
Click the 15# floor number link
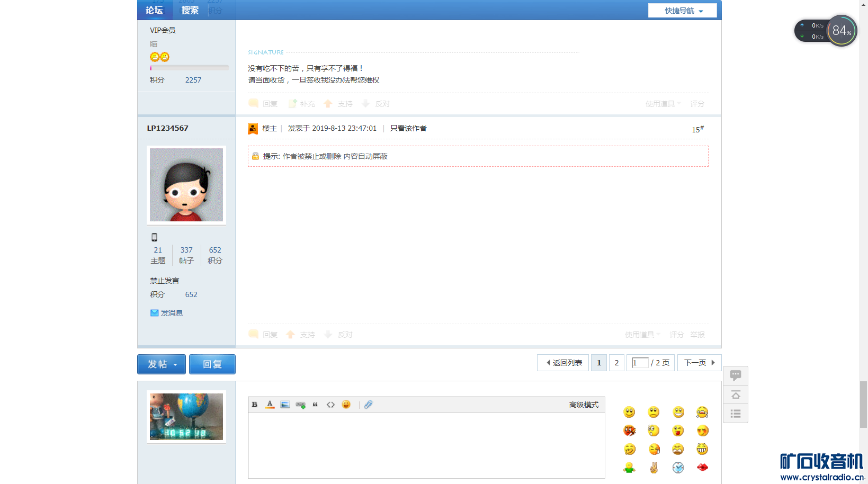tap(698, 129)
